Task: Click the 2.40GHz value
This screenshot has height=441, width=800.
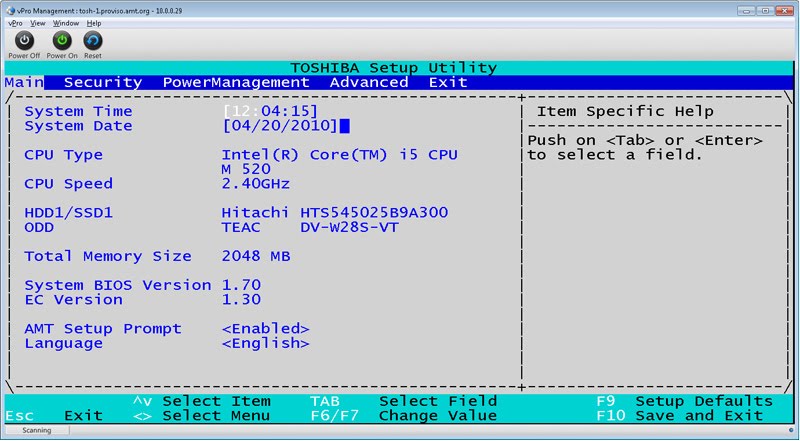Action: coord(256,184)
